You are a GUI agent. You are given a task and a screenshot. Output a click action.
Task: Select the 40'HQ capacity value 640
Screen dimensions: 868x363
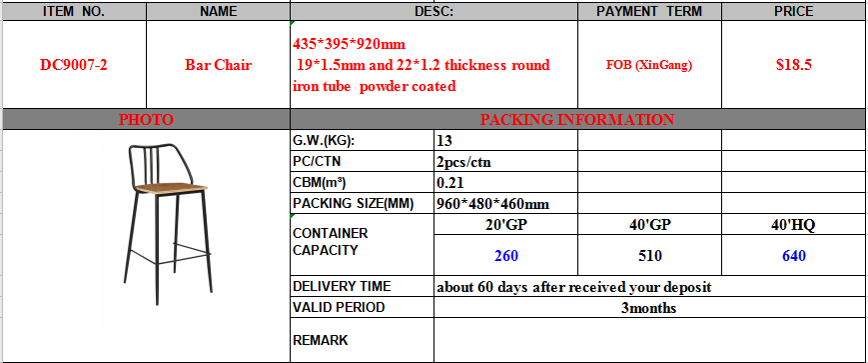coord(794,255)
